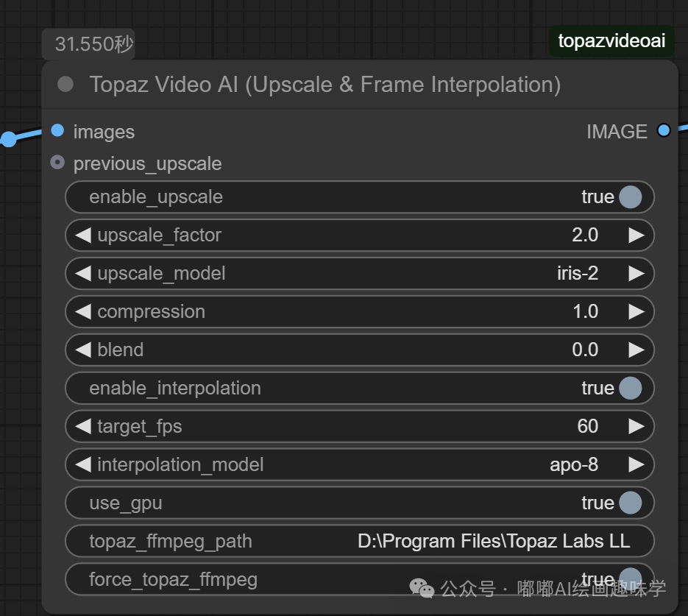Viewport: 688px width, 616px height.
Task: Increase compression with right arrow
Action: pos(636,311)
